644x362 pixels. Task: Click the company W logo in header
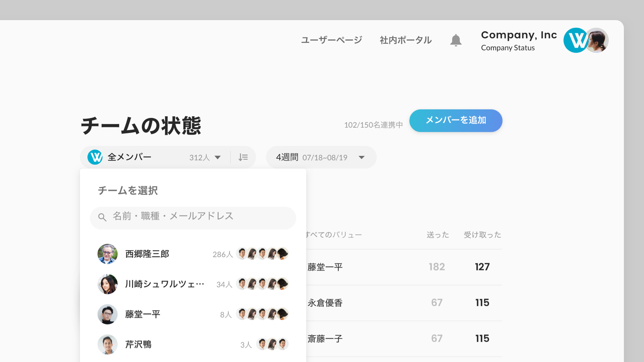point(576,40)
